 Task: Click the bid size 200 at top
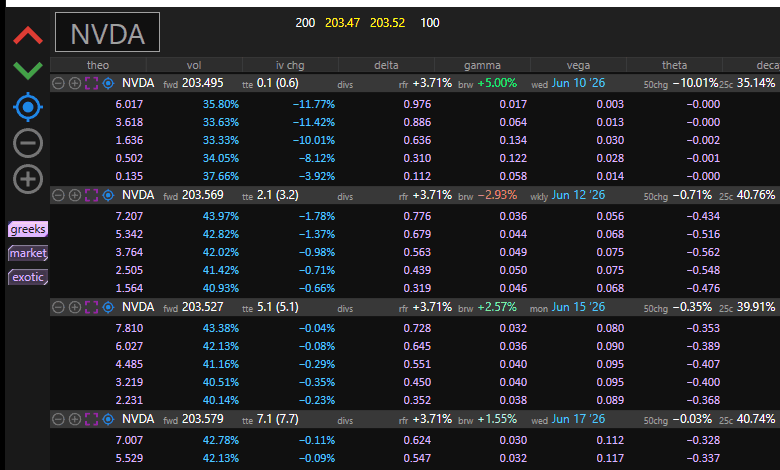(x=305, y=23)
